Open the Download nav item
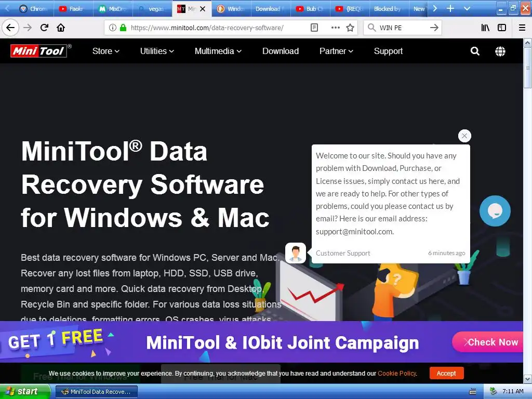 pyautogui.click(x=280, y=51)
